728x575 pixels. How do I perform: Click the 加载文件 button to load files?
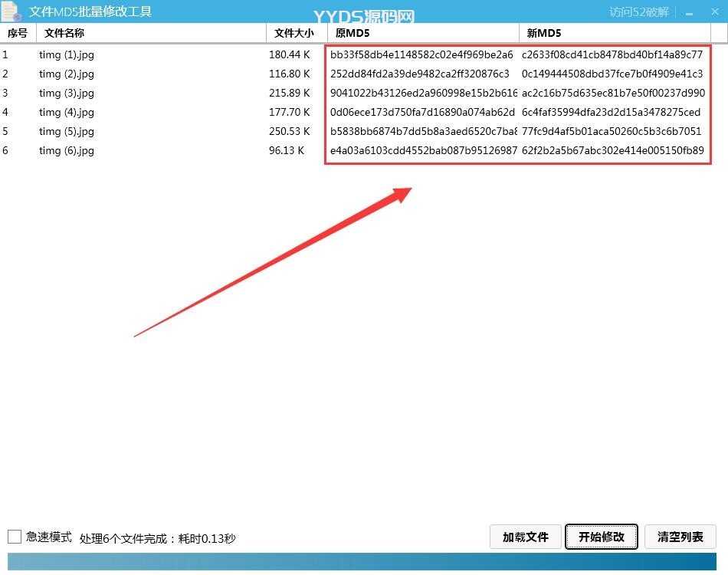pyautogui.click(x=525, y=537)
